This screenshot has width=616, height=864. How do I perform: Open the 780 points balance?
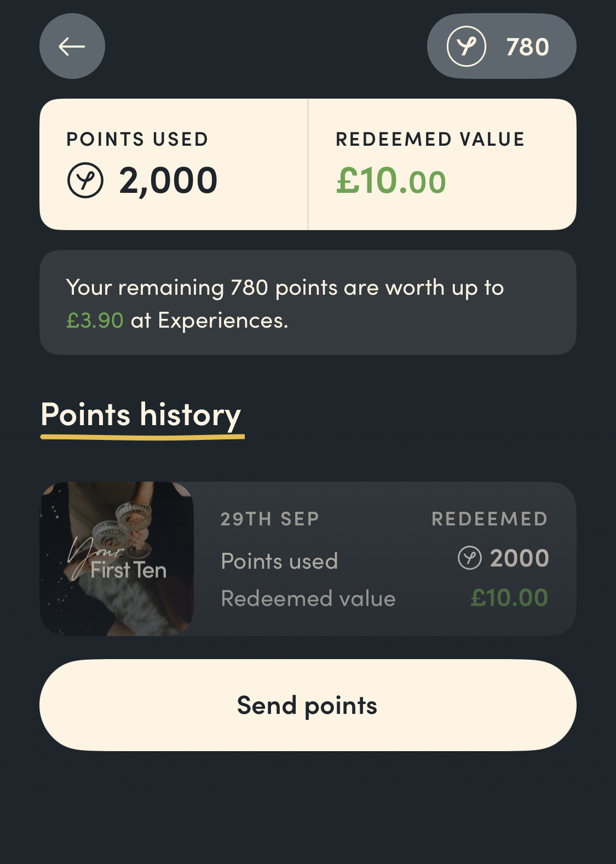527,47
